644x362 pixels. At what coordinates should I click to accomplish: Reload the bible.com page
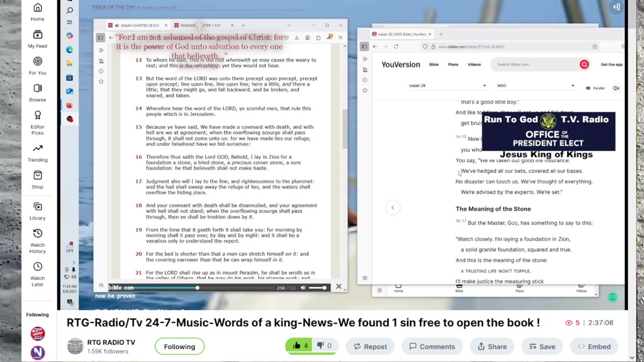[396, 46]
